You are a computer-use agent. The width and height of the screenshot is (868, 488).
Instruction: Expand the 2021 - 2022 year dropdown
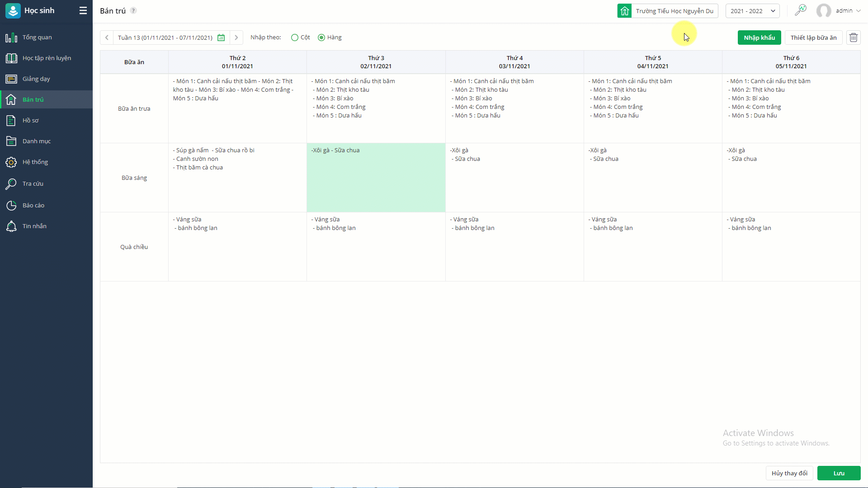click(x=752, y=11)
